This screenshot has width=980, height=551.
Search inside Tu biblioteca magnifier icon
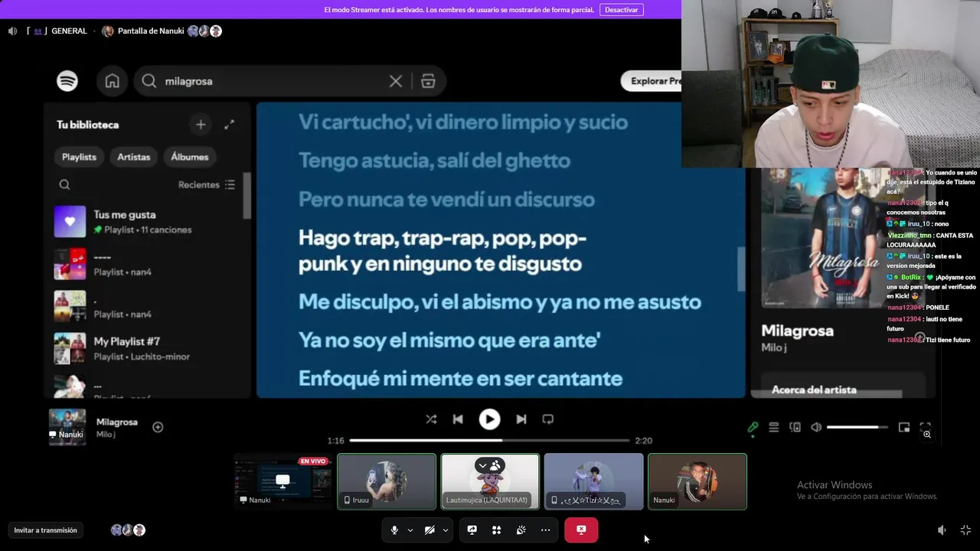coord(65,184)
